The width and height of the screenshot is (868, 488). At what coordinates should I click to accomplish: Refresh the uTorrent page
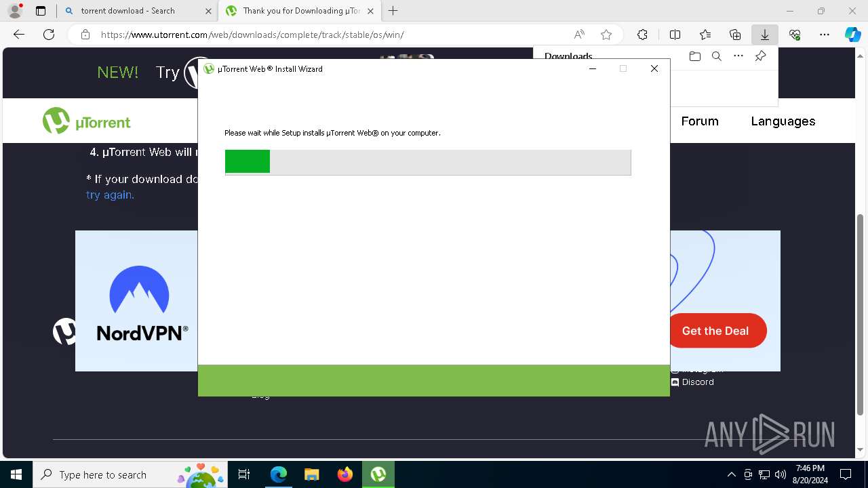(49, 35)
